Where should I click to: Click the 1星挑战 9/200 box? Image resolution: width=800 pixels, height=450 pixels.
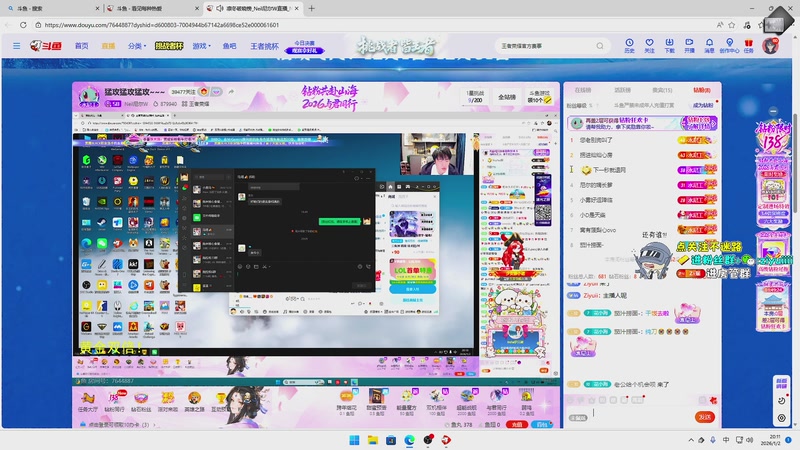coord(475,97)
